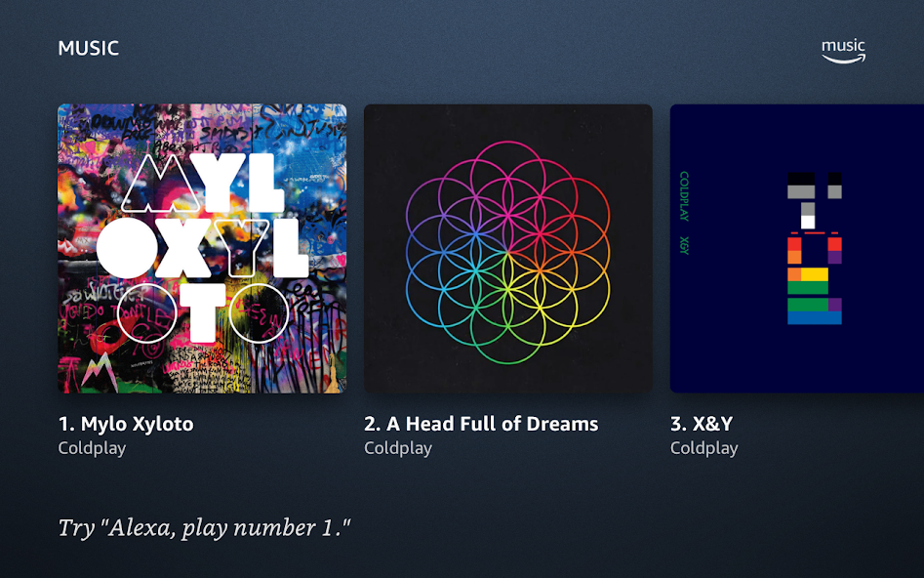Select the colorful flower-of-life emblem

[x=508, y=253]
